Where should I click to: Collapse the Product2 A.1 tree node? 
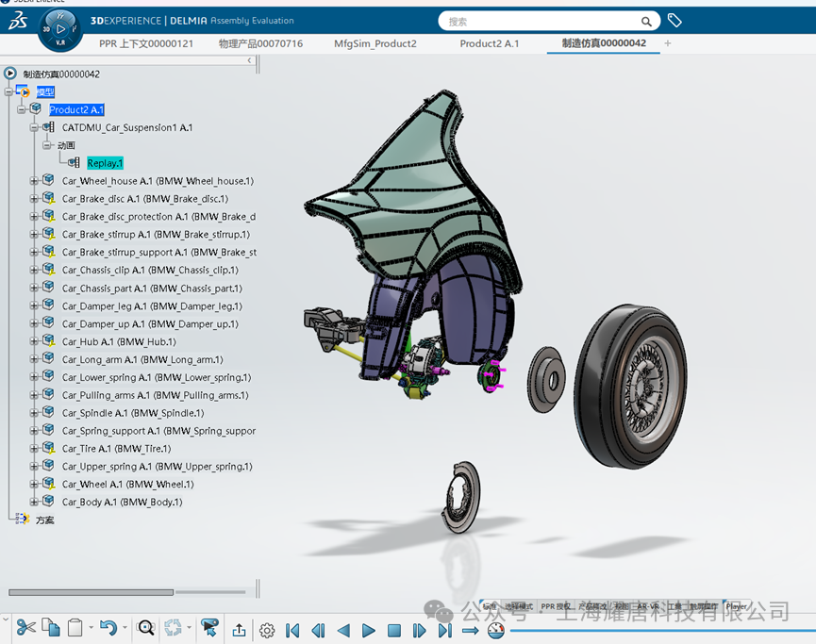click(21, 109)
